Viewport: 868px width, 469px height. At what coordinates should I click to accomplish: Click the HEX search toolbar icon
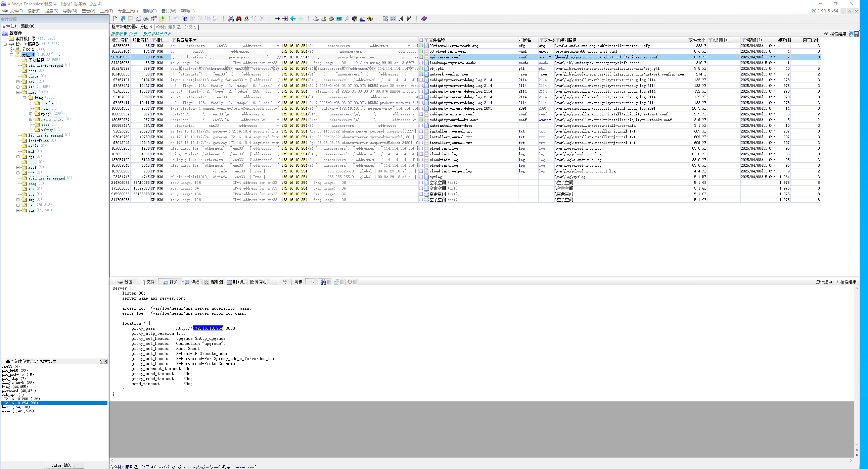pos(246,19)
